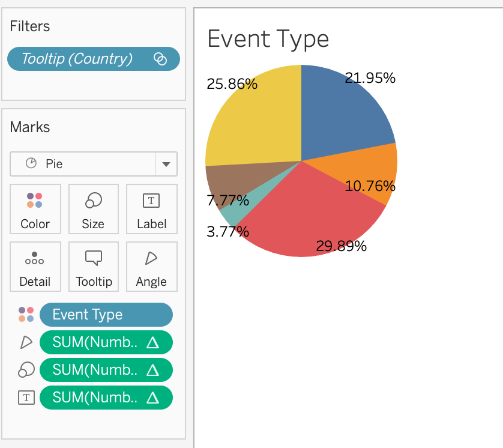Click the size icon left of second SUM pill
Image resolution: width=503 pixels, height=448 pixels.
[26, 370]
